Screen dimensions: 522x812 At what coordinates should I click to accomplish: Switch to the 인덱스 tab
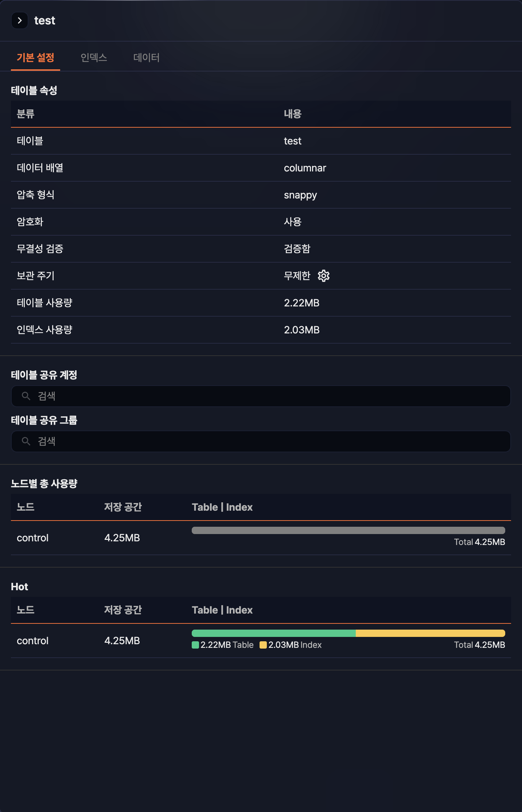coord(94,58)
